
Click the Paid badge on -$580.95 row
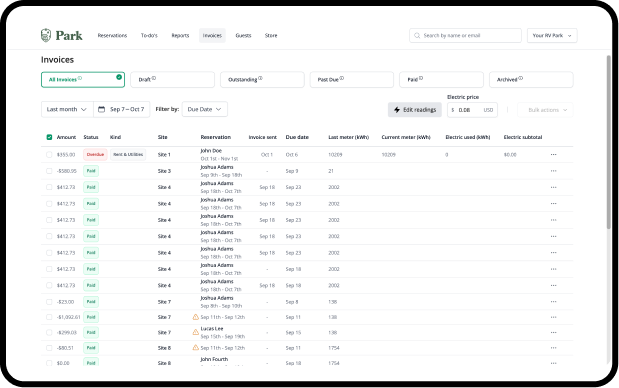click(91, 171)
